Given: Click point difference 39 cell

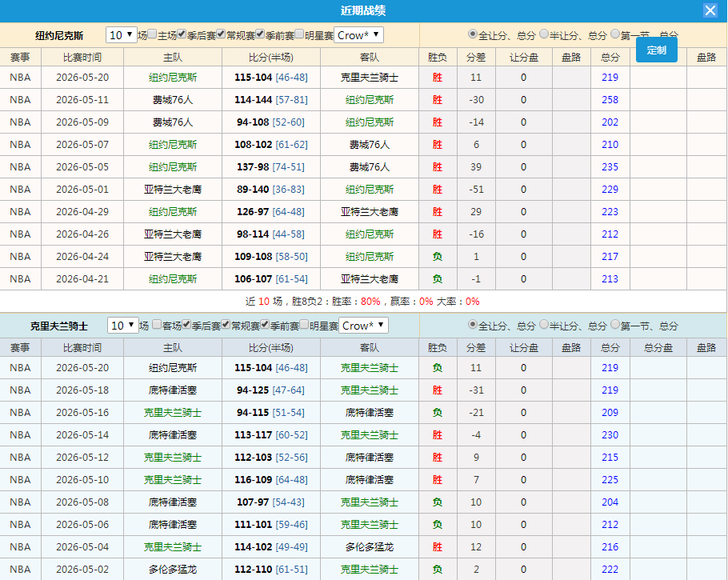Looking at the screenshot, I should click(476, 166).
